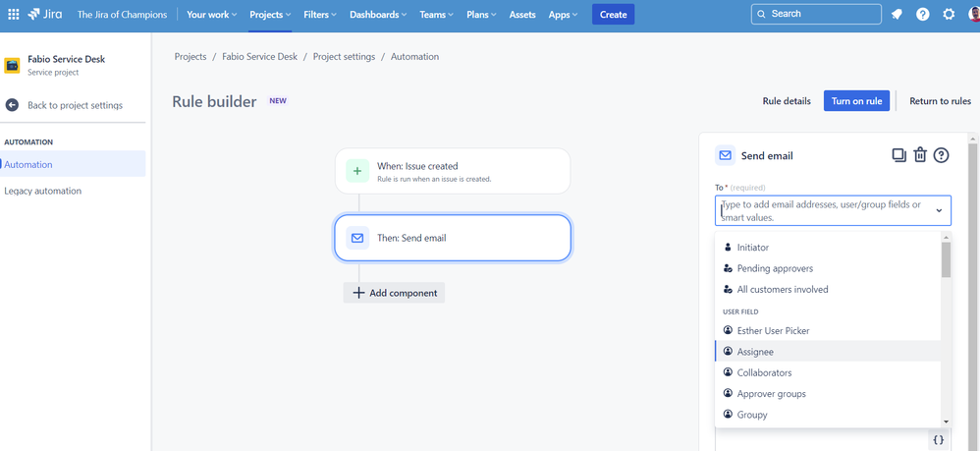Screen dimensions: 980x451
Task: Open Project settings breadcrumb link
Action: click(x=344, y=56)
